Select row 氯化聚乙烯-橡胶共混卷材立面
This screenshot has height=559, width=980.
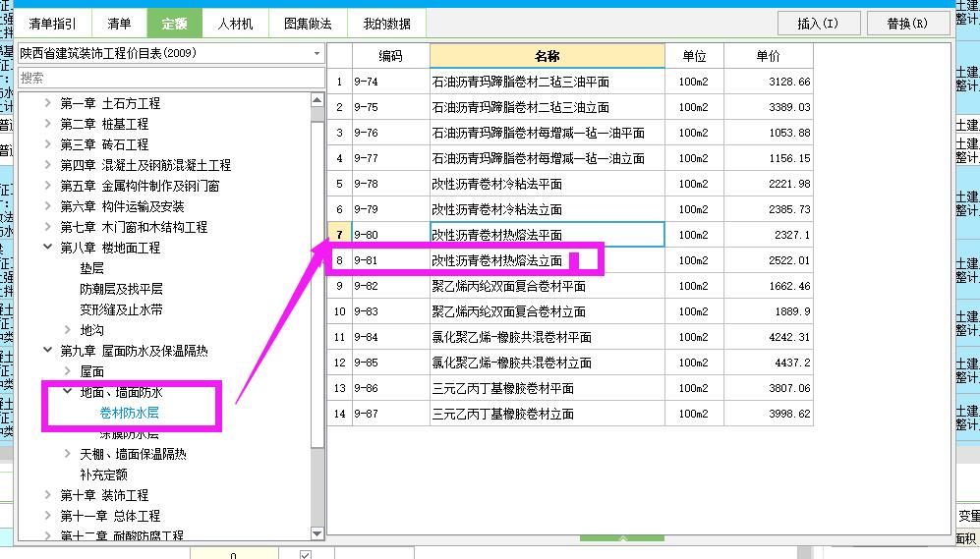click(570, 363)
